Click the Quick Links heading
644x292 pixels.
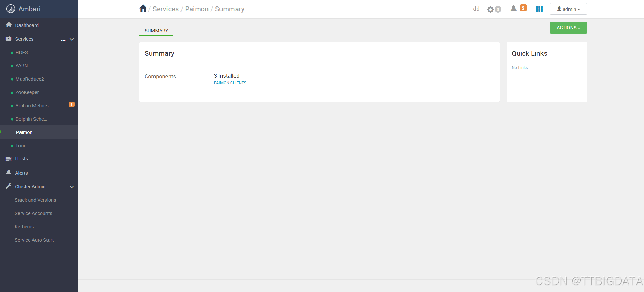(x=529, y=53)
